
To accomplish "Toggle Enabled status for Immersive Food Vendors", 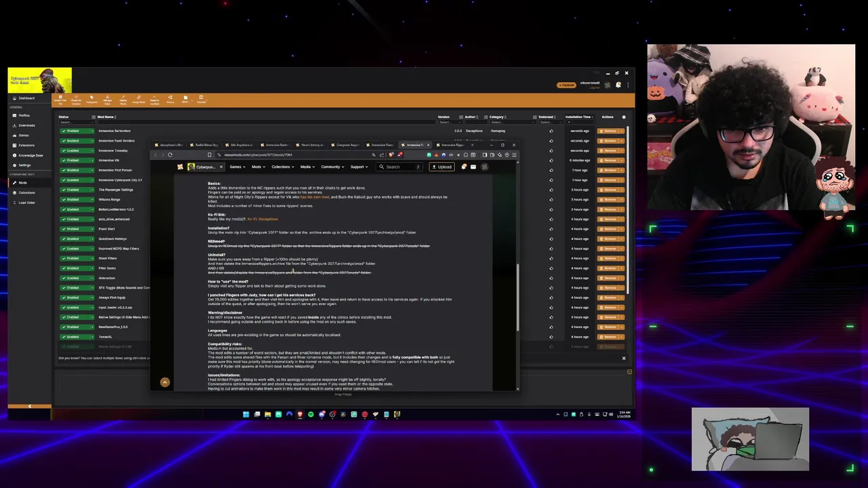I will pos(75,140).
